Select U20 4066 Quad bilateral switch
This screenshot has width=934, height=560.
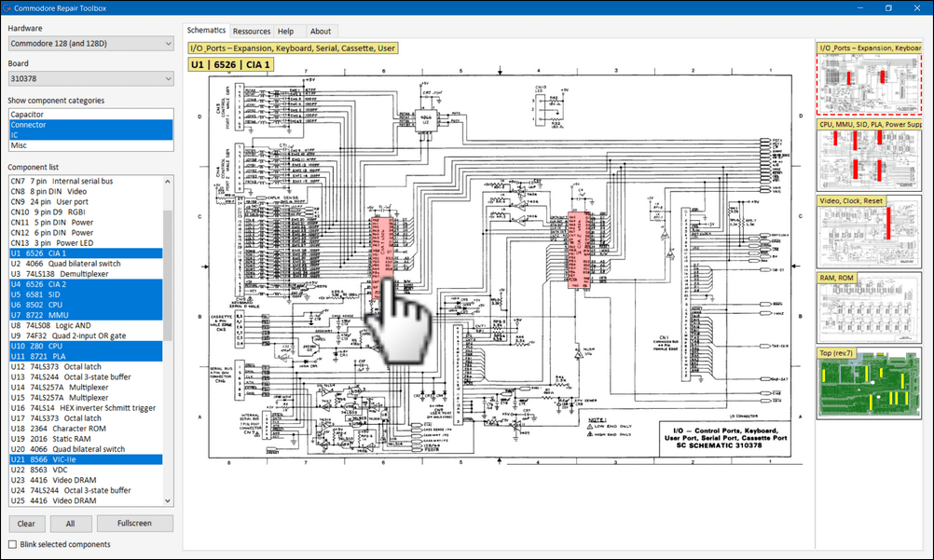pyautogui.click(x=86, y=449)
